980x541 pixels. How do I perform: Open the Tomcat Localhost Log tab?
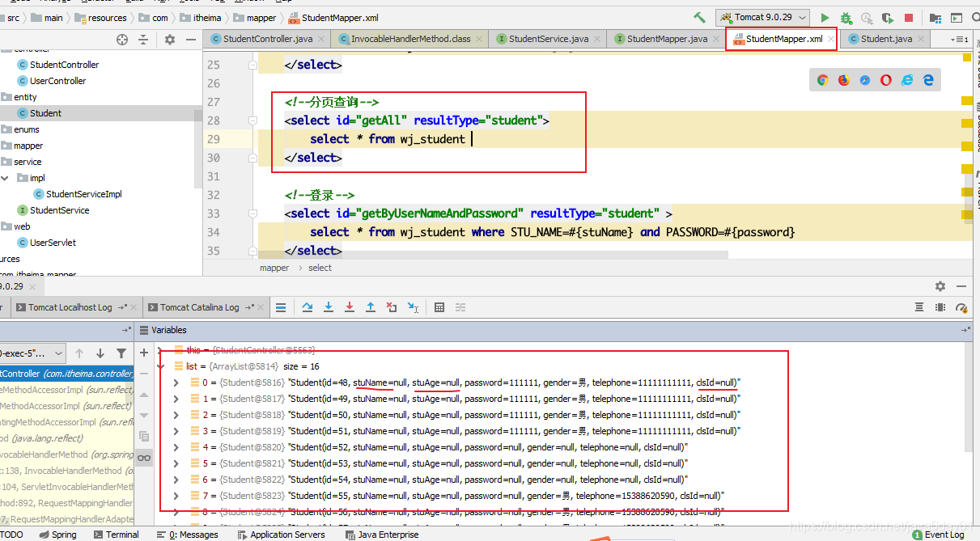coord(70,307)
